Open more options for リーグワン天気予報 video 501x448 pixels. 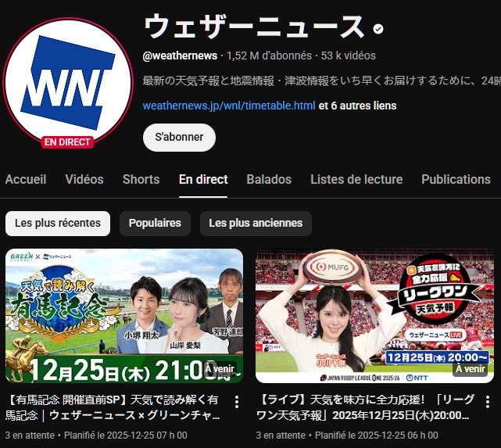[488, 402]
